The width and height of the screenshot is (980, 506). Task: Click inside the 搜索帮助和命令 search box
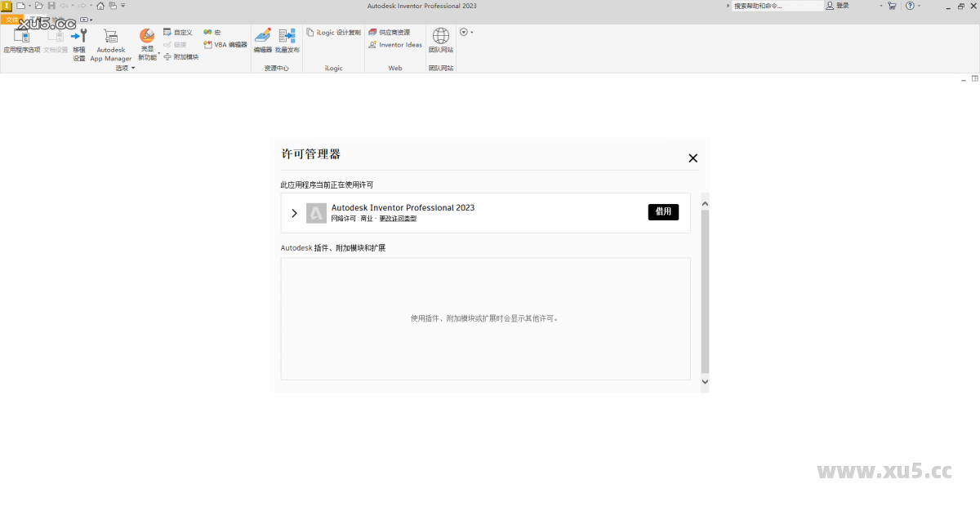point(776,5)
